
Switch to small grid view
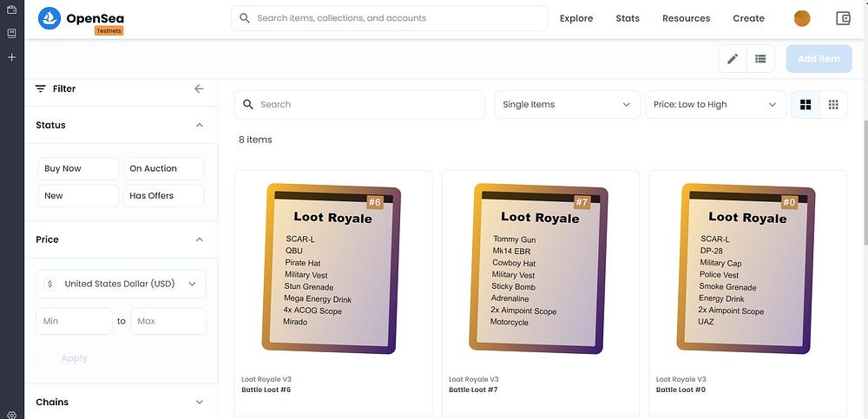click(x=833, y=105)
